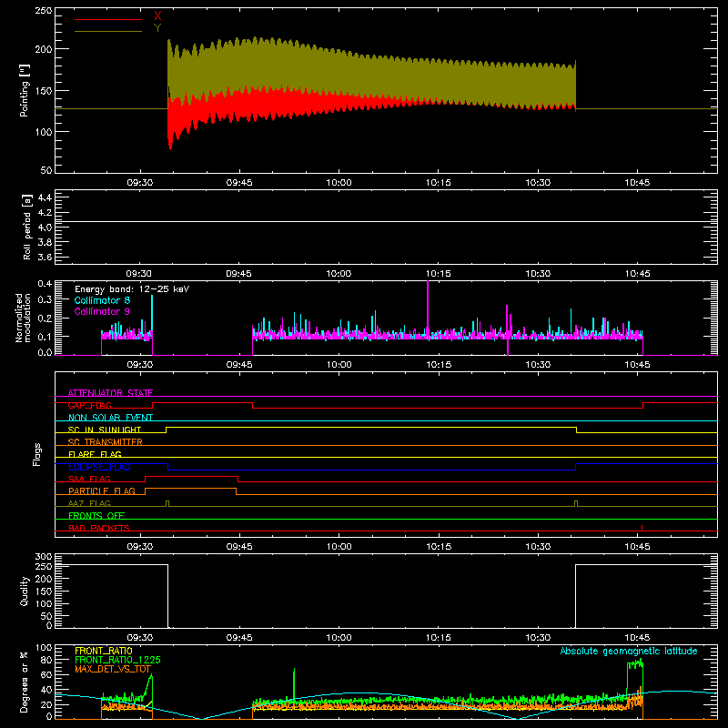Click the red X legend line
728x728 pixels.
pyautogui.click(x=108, y=19)
